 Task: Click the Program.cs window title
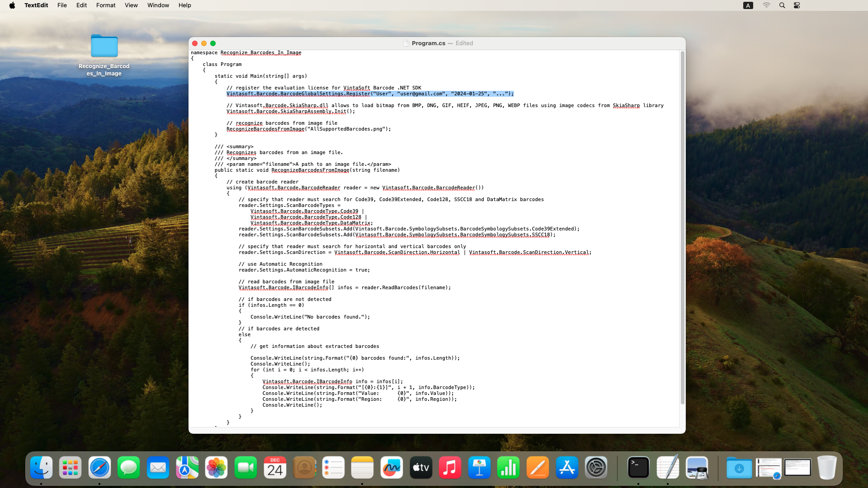[428, 43]
